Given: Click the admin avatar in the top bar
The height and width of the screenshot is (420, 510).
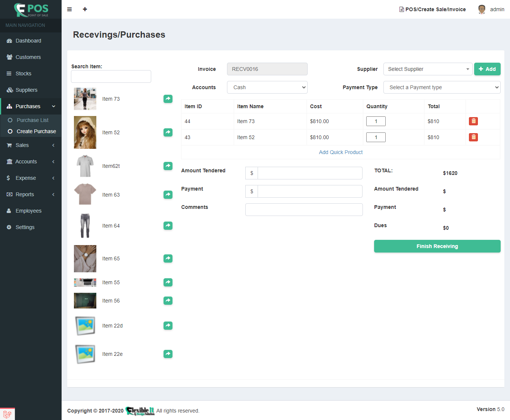Looking at the screenshot, I should pos(482,9).
